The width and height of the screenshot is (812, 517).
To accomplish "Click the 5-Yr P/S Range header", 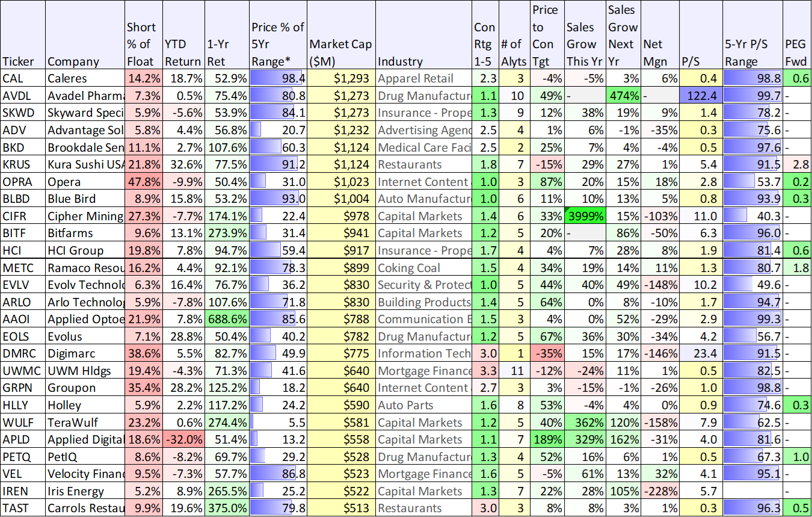I will click(752, 35).
